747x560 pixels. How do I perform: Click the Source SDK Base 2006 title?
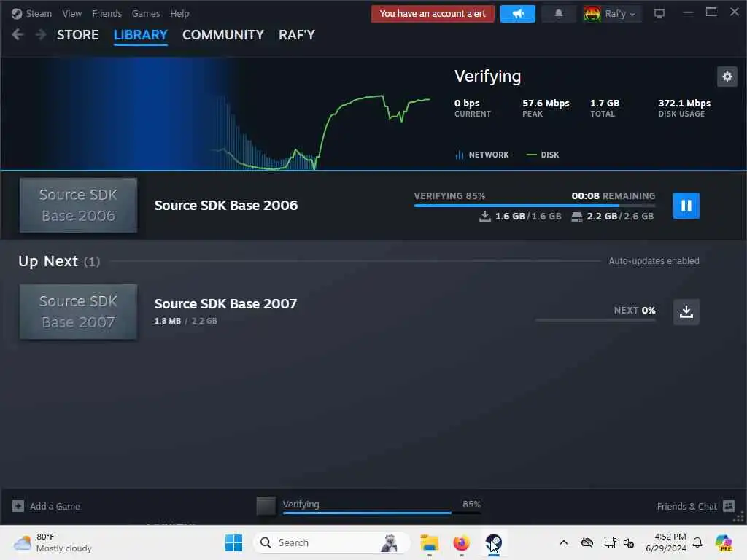226,205
